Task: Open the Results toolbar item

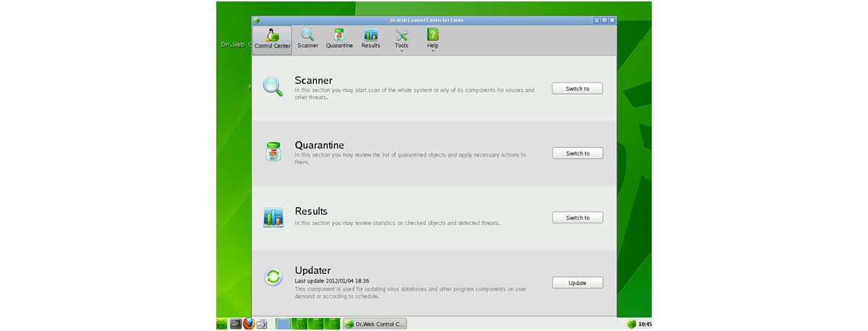Action: (371, 40)
